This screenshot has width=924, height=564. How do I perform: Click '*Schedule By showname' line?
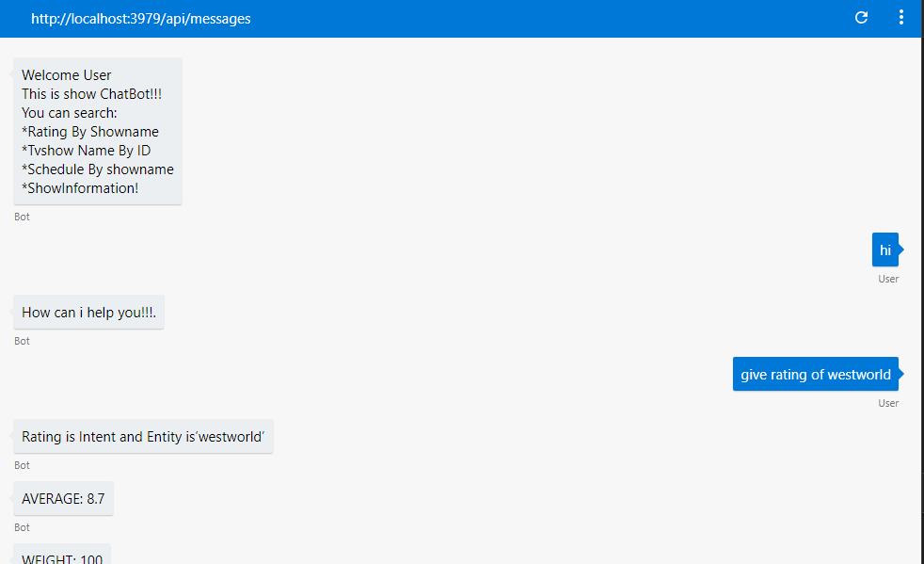(x=98, y=169)
